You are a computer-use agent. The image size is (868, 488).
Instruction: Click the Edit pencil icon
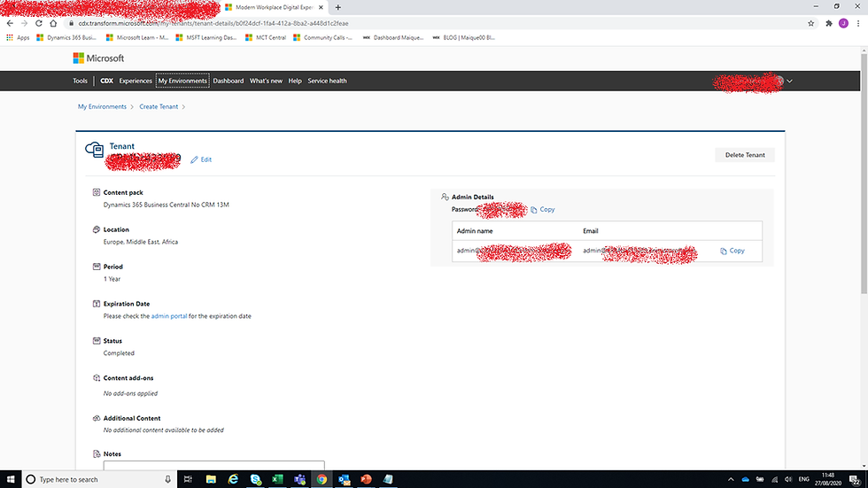pos(194,159)
